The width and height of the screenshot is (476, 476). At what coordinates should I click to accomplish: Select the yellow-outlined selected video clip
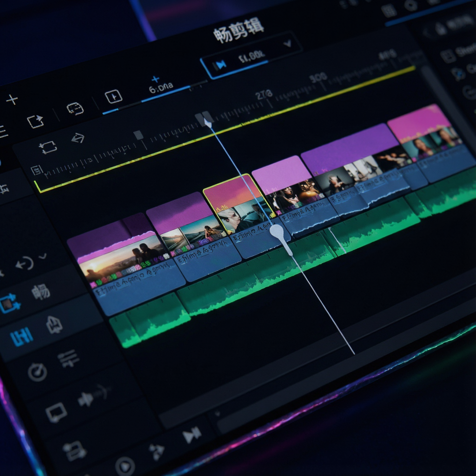[239, 205]
